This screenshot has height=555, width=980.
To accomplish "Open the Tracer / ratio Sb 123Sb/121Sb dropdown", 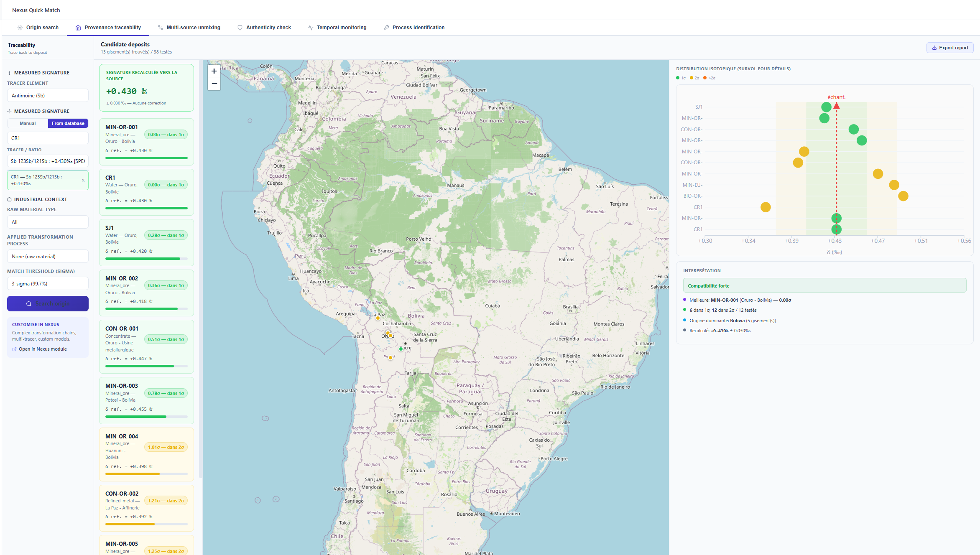I will [x=48, y=161].
